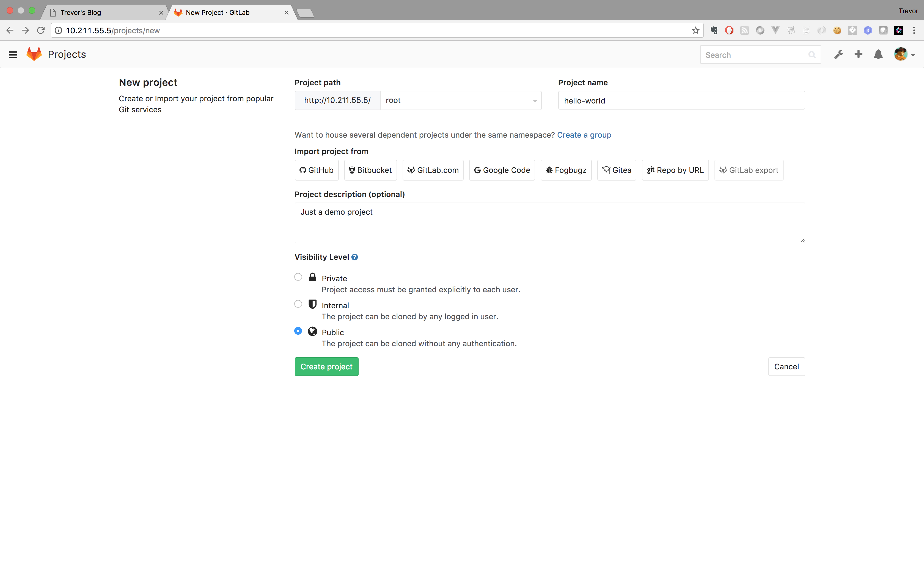The width and height of the screenshot is (924, 578).
Task: Click the colorful pinwheel extension icon
Action: coord(898,30)
